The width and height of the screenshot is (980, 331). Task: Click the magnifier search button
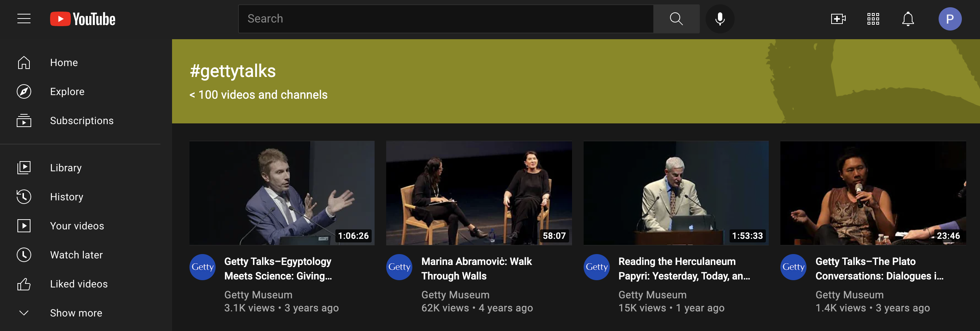point(675,19)
